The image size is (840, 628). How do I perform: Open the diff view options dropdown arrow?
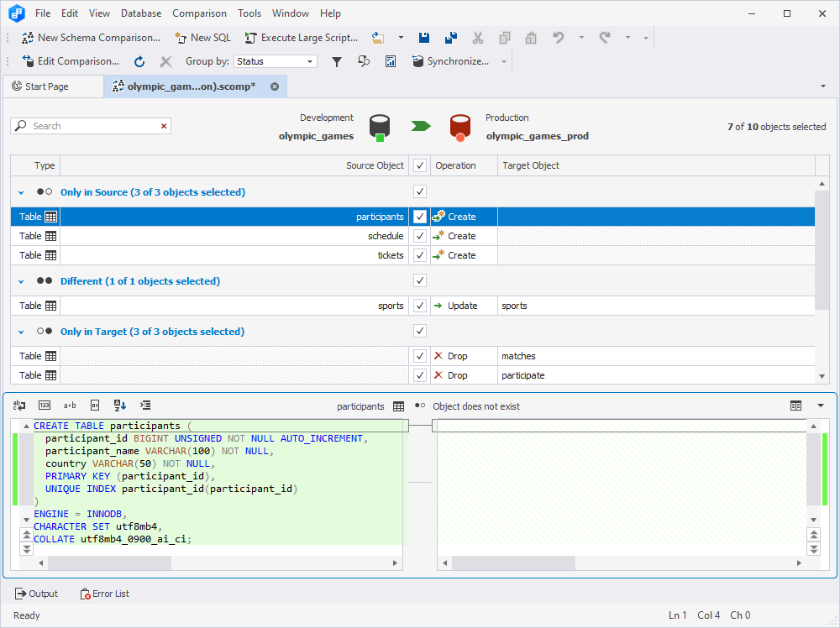pos(820,406)
